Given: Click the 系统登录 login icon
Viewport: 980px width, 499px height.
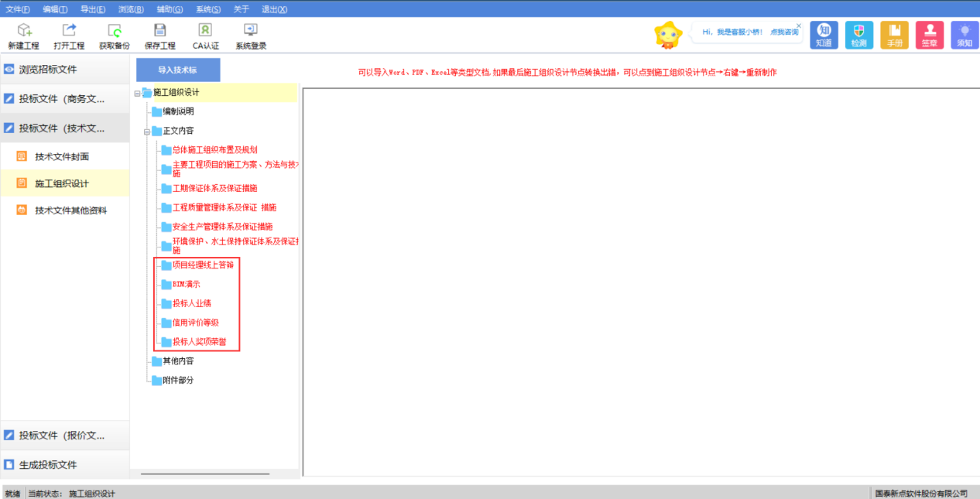Looking at the screenshot, I should [251, 31].
